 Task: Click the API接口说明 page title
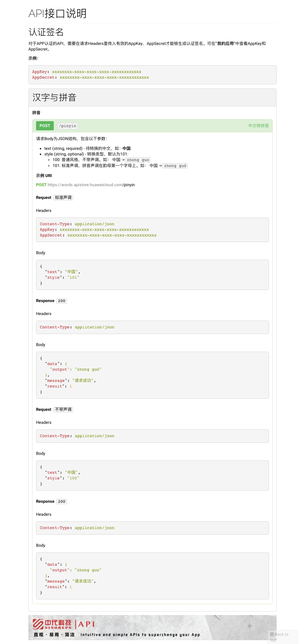[x=57, y=14]
